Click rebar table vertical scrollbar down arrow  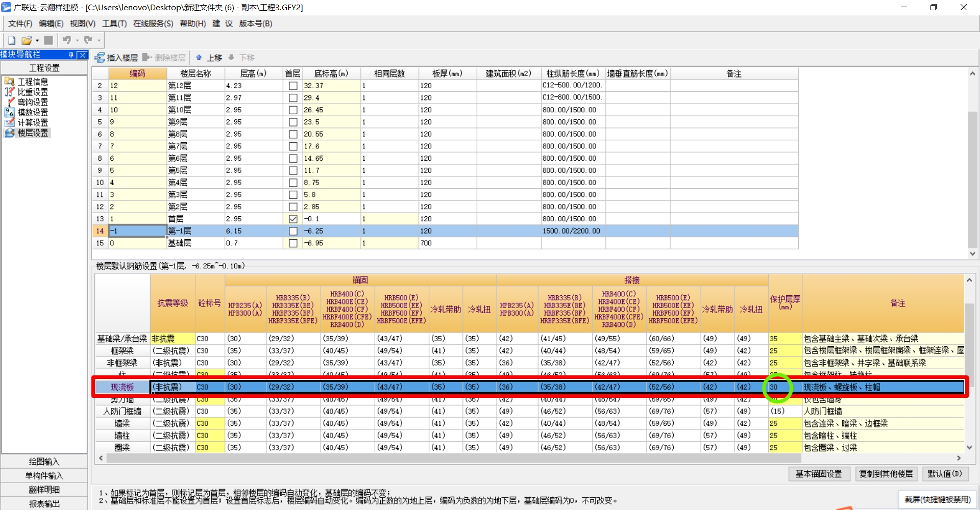(969, 447)
